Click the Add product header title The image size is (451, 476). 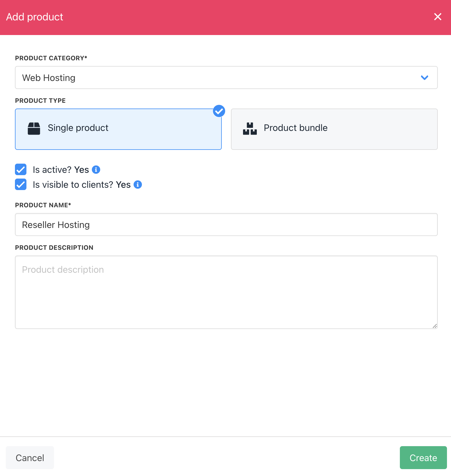click(35, 17)
